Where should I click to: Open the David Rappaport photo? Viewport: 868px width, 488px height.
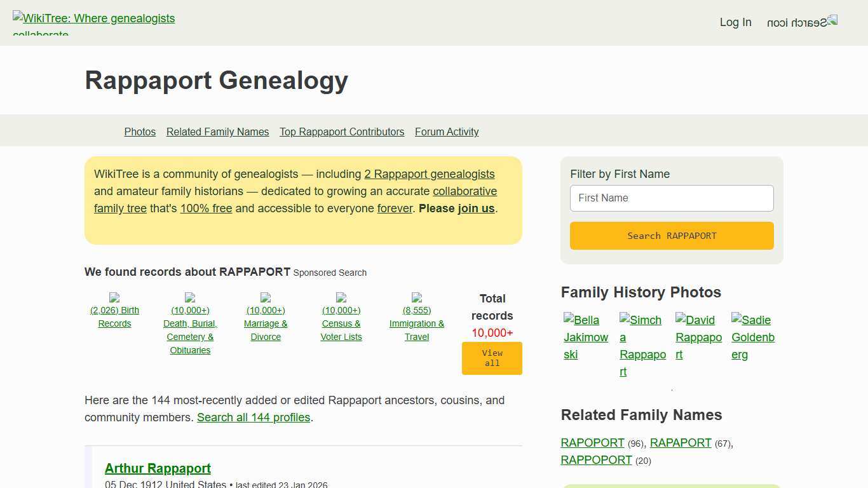pos(698,337)
